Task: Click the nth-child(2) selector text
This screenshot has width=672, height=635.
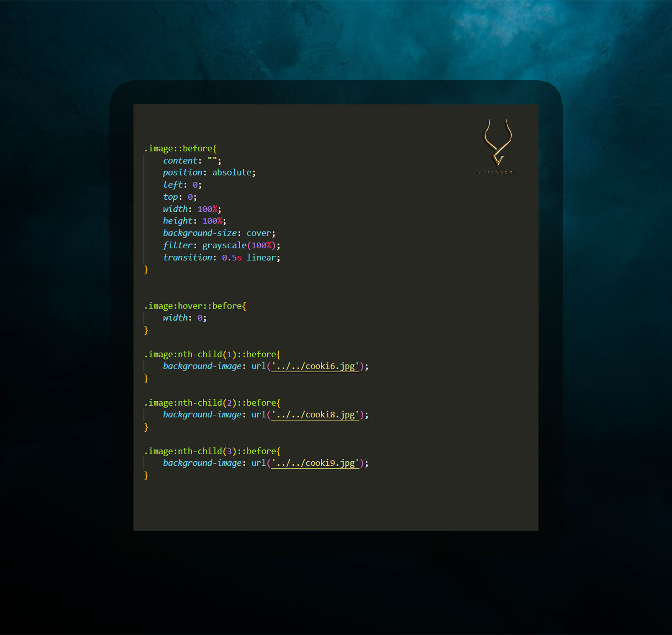Action: (x=206, y=402)
